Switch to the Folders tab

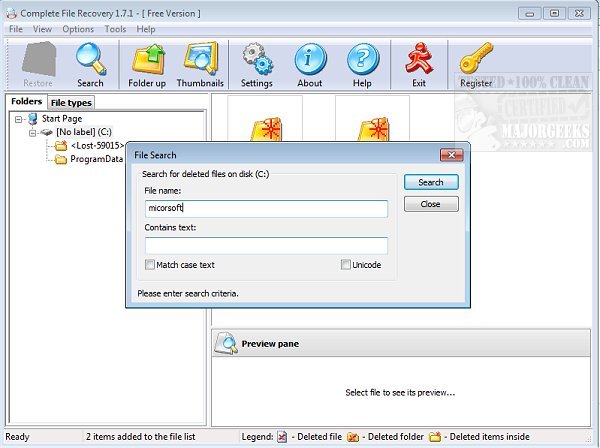(x=26, y=101)
